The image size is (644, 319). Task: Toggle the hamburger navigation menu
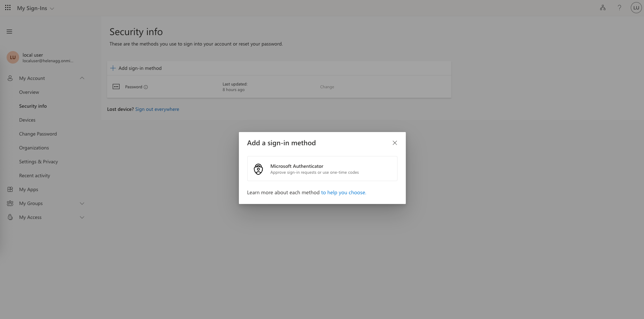pos(9,32)
